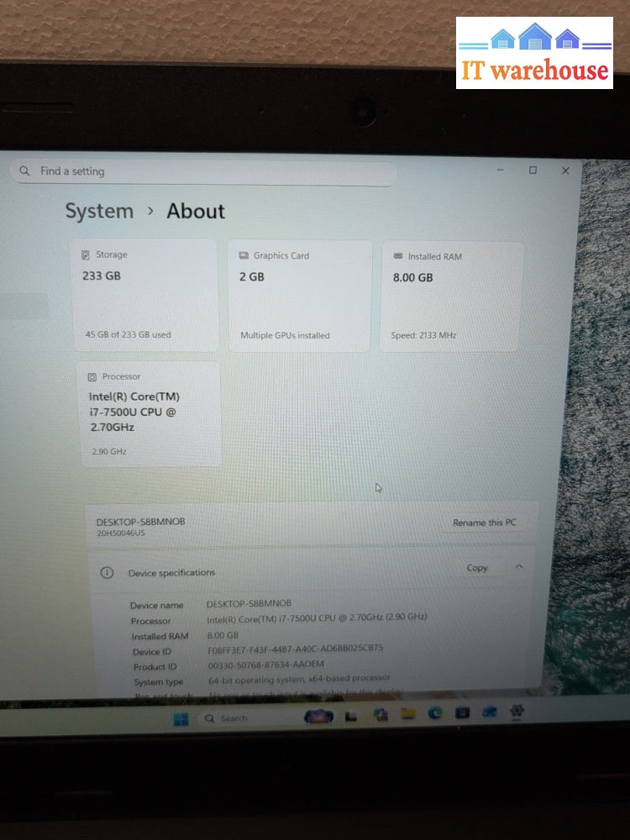Select the Product ID value 00330-50768-87634-AAOEM
Screen dimensions: 630x840
(266, 664)
